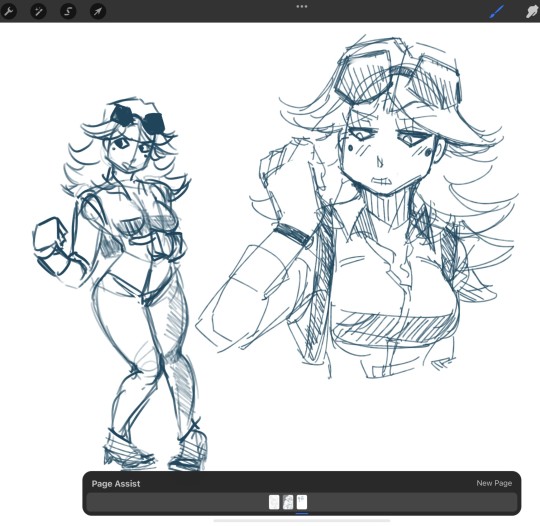Add a New Page in Page Assist

tap(494, 483)
